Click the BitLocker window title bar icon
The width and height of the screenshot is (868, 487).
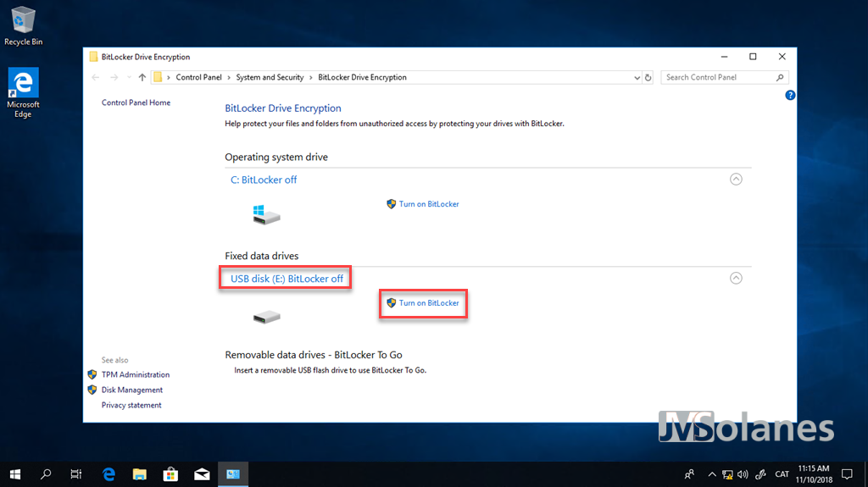pos(93,57)
